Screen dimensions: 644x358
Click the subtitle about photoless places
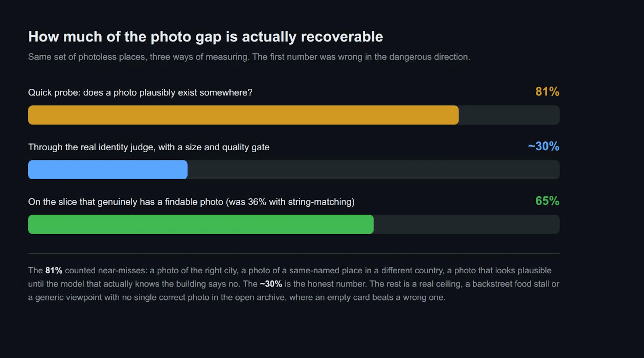tap(249, 57)
